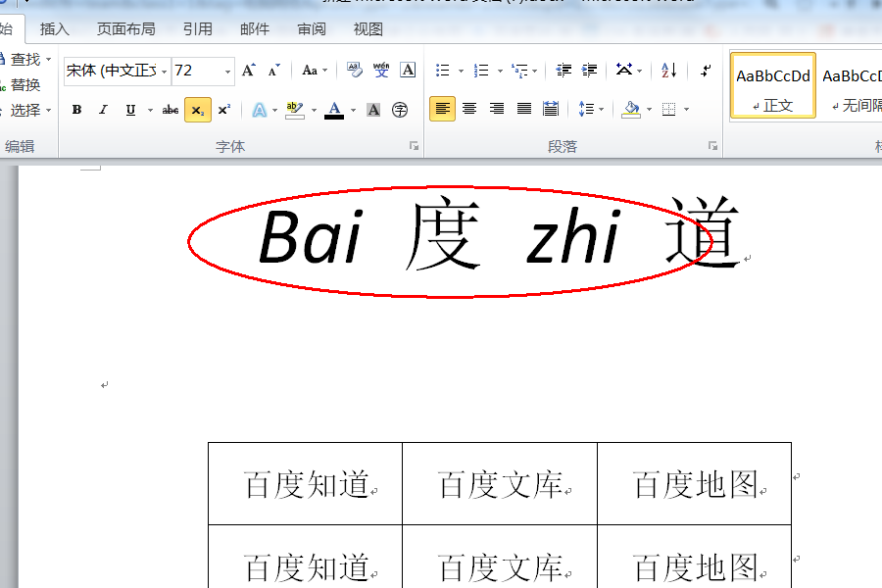Click the Asian Layout icon
Image resolution: width=882 pixels, height=588 pixels.
[624, 71]
